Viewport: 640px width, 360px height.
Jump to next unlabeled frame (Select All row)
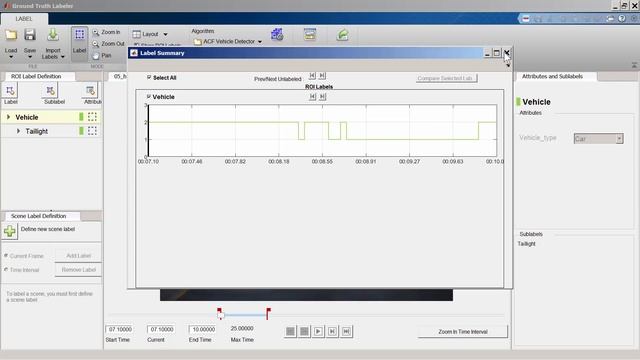pos(322,76)
